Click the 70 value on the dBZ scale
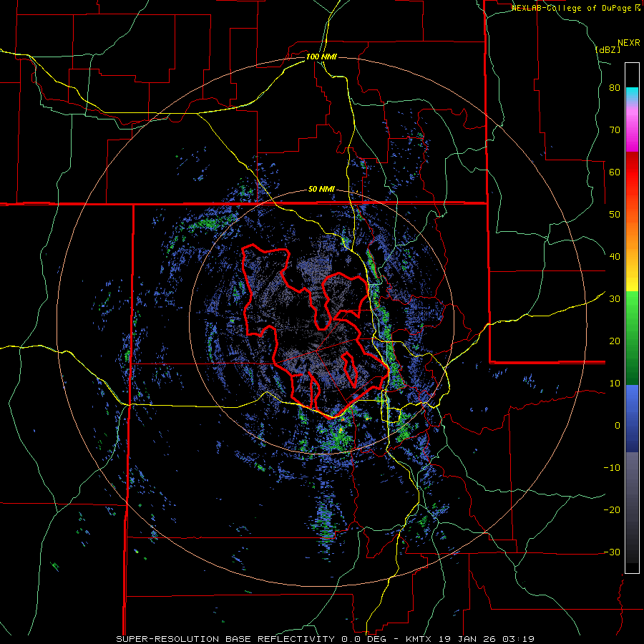This screenshot has width=644, height=644. [615, 130]
